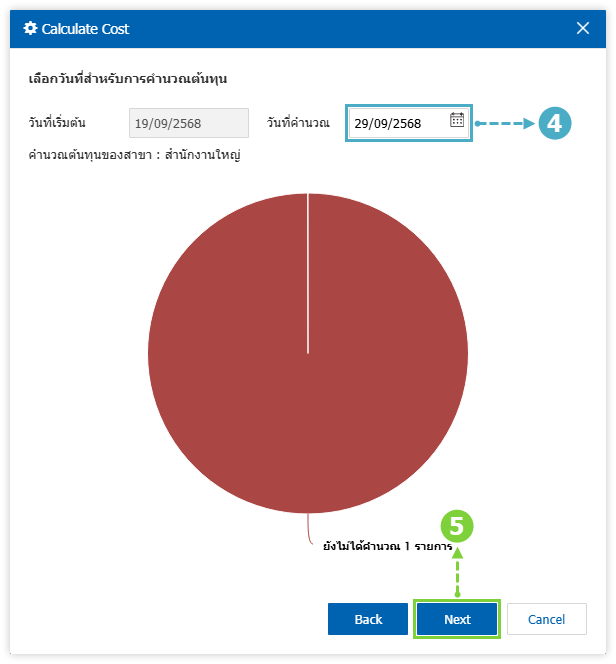Click the pie chart label leader line

pos(311,531)
